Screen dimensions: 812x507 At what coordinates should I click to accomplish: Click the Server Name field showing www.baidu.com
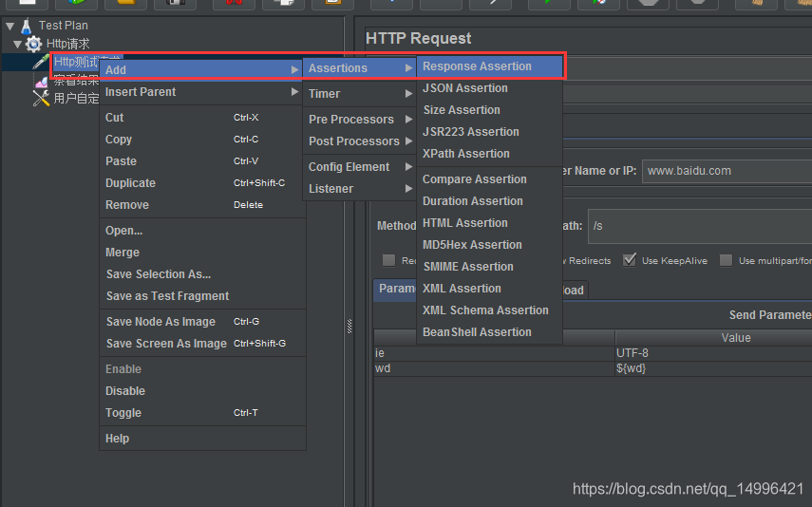(727, 171)
